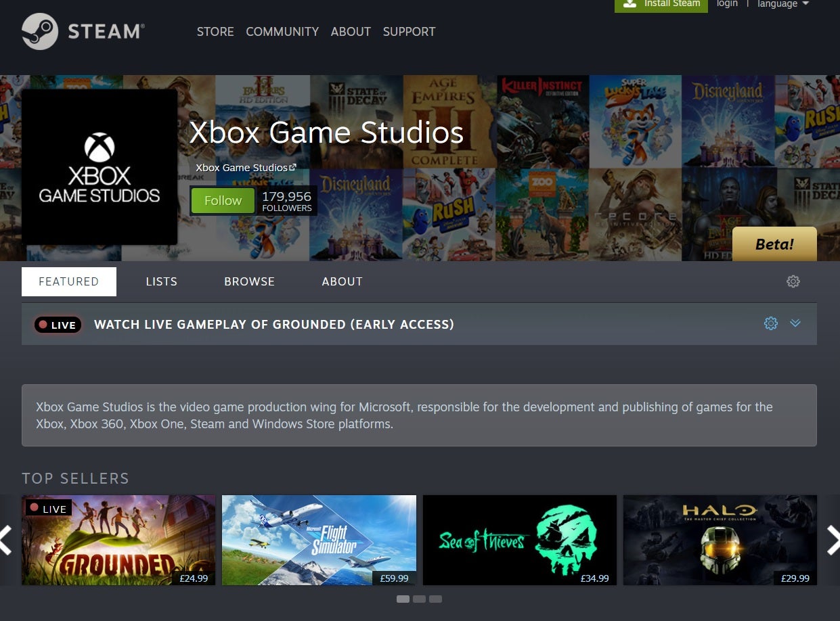Click the Steam logo icon
The height and width of the screenshot is (621, 840).
(x=40, y=32)
